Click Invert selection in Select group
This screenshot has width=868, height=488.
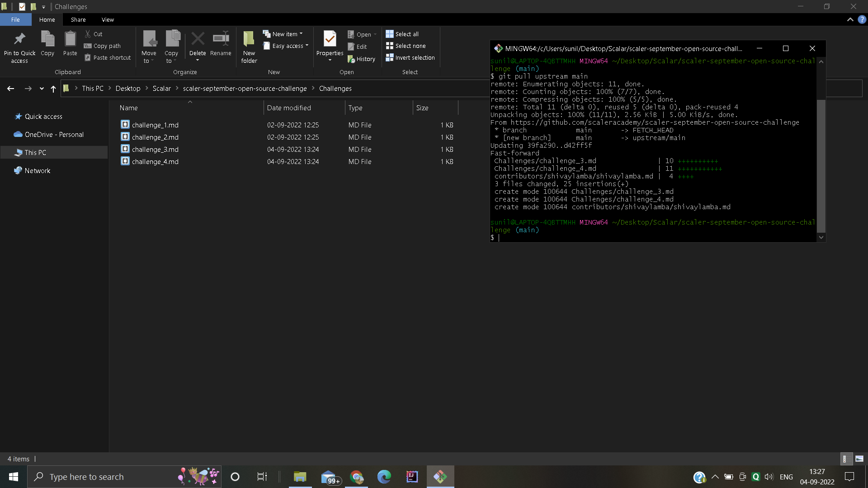pos(410,57)
